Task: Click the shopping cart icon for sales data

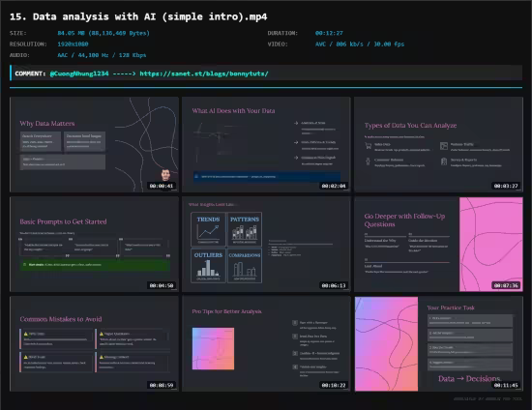Action: [369, 146]
